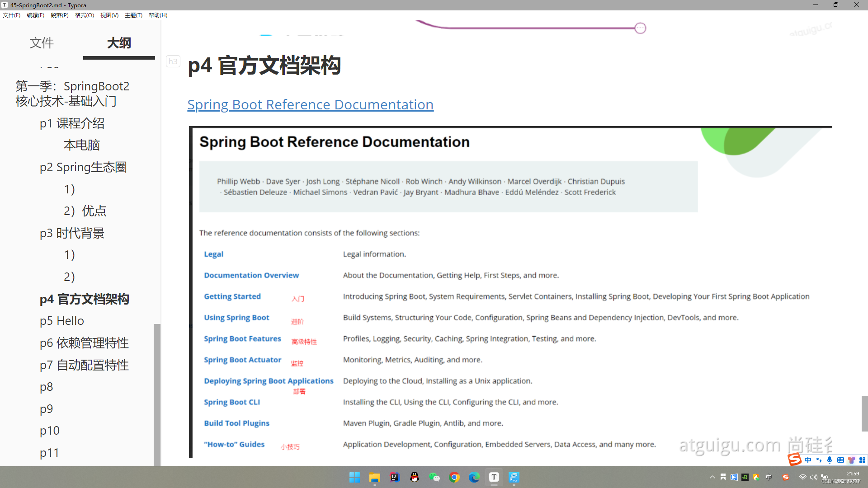Toggle Sogou Chinese/English mode button
Screen dimensions: 868x488
(x=808, y=460)
